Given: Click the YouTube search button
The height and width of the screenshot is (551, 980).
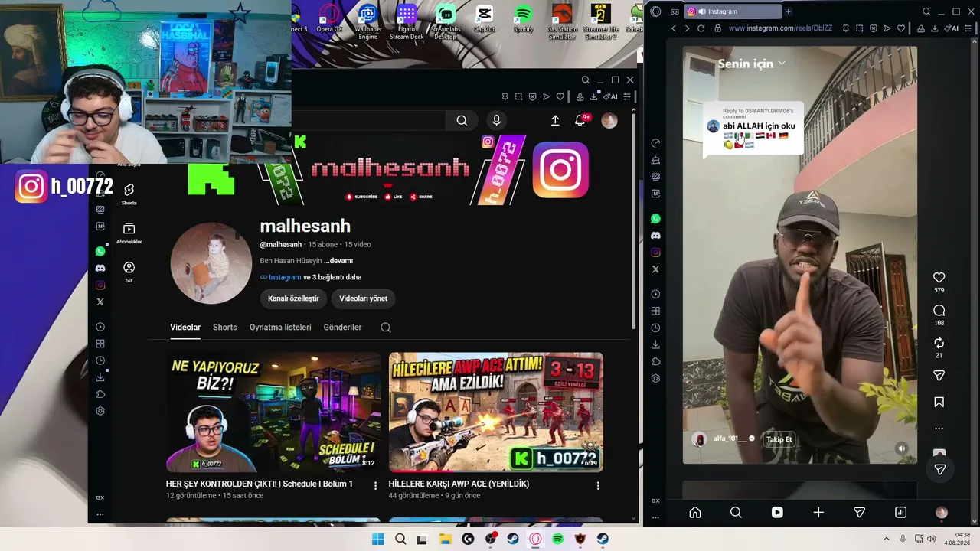Looking at the screenshot, I should pos(462,120).
